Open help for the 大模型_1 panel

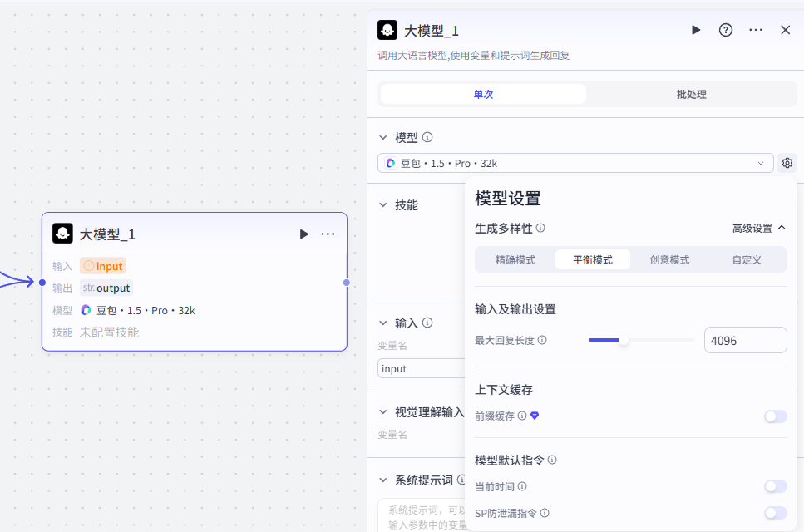[726, 30]
